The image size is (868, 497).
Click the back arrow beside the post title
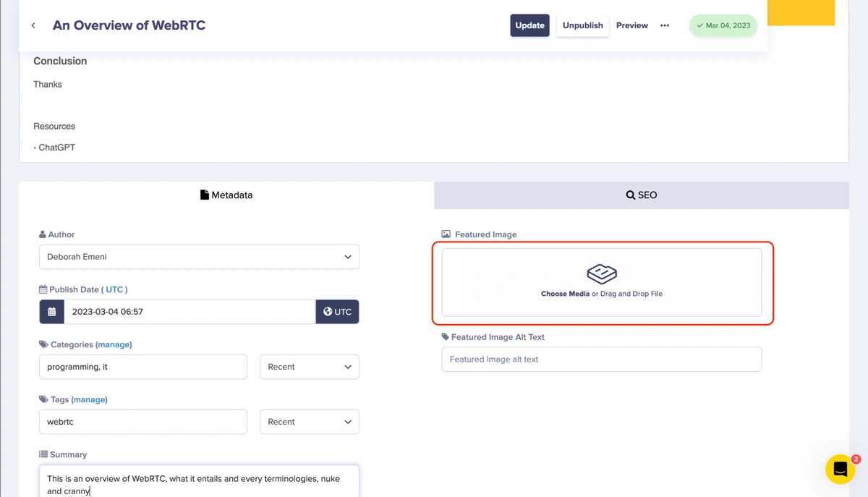coord(33,25)
